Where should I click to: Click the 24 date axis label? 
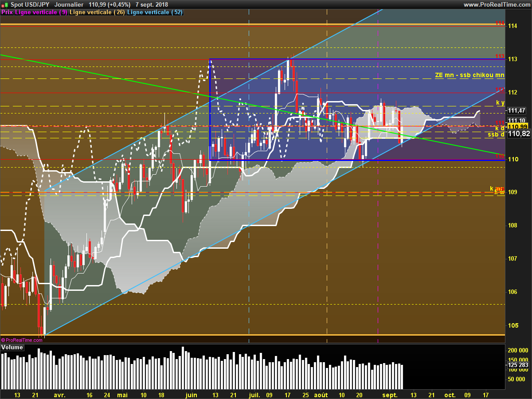click(x=107, y=395)
